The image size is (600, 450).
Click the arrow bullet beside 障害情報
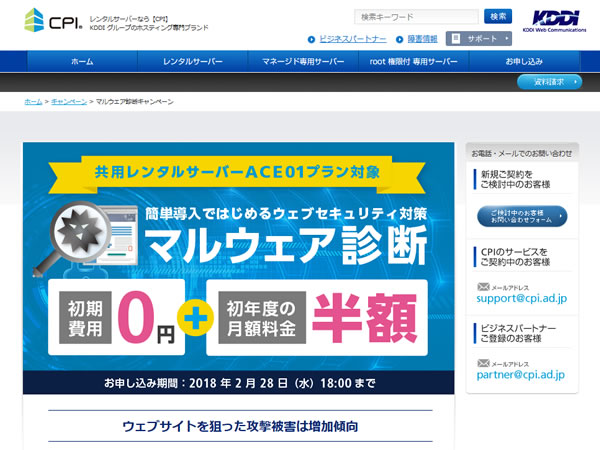[x=399, y=39]
